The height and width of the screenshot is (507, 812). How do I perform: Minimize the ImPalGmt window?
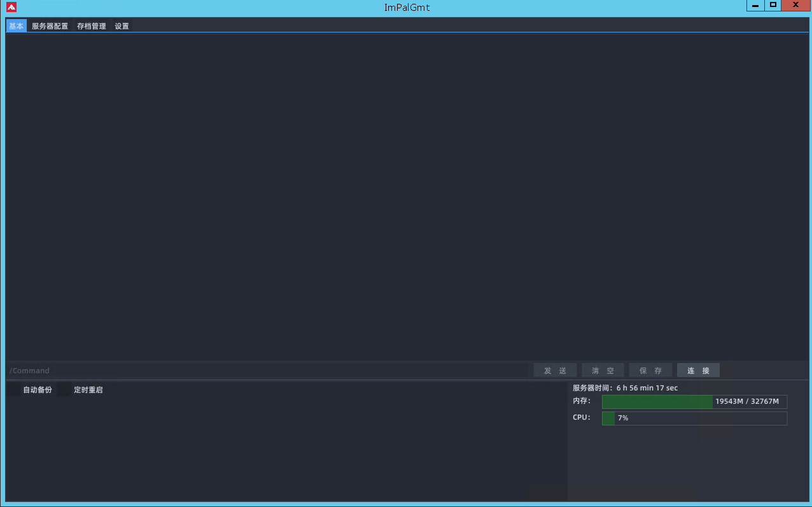point(755,6)
